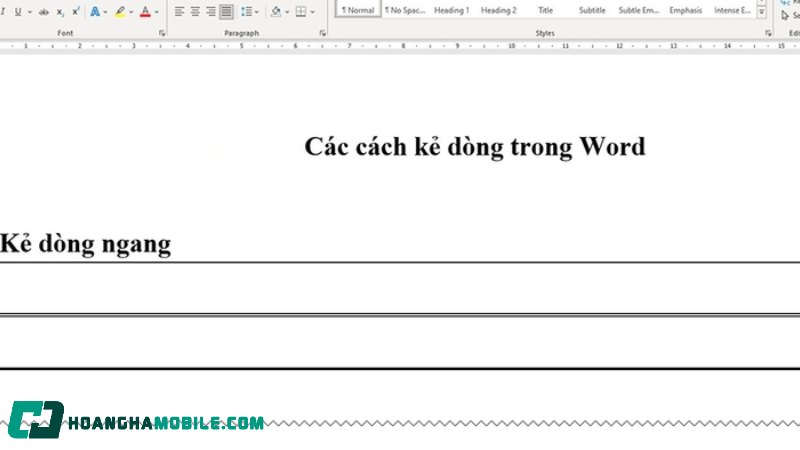
Task: Apply red font color
Action: [145, 11]
